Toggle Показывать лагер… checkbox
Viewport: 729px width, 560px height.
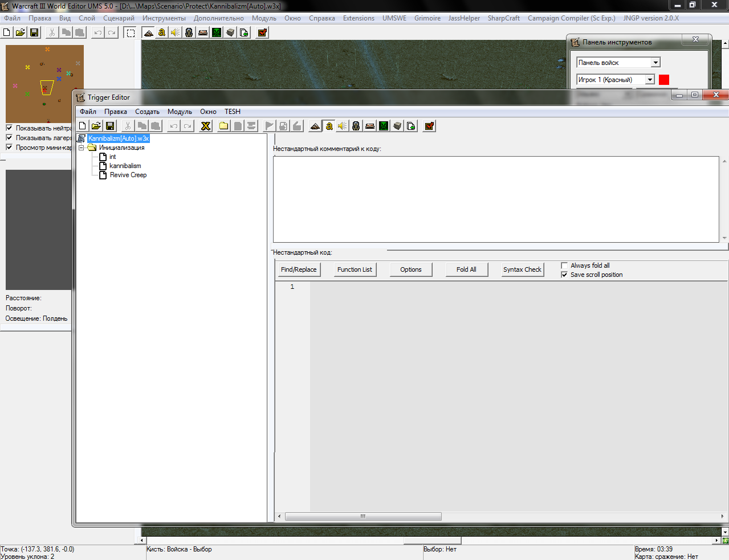coord(9,137)
